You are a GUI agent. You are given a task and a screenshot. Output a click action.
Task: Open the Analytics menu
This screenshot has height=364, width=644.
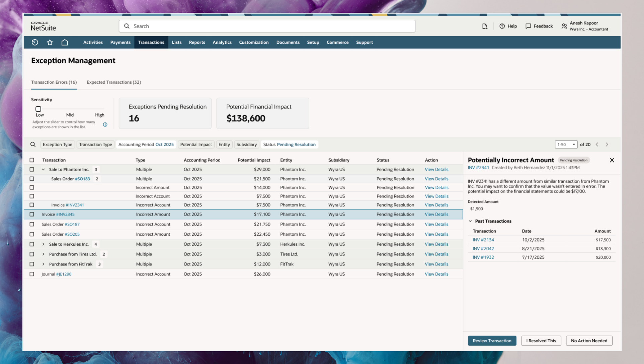222,42
